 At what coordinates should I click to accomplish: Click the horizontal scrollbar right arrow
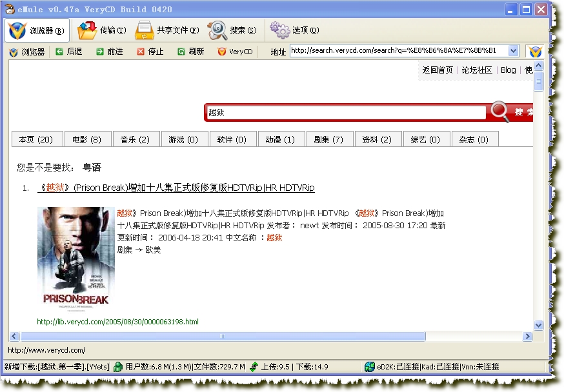(527, 337)
